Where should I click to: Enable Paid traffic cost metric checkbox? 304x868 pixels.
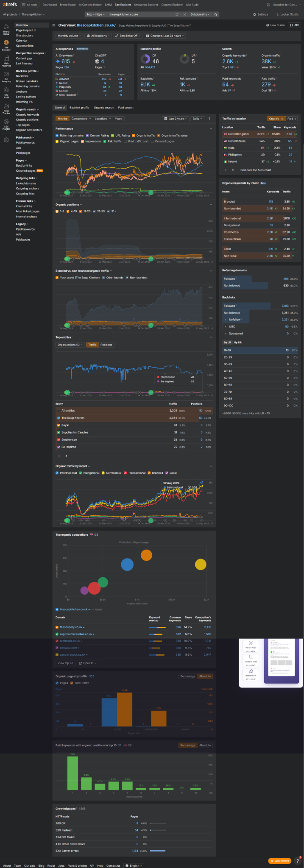[126, 141]
